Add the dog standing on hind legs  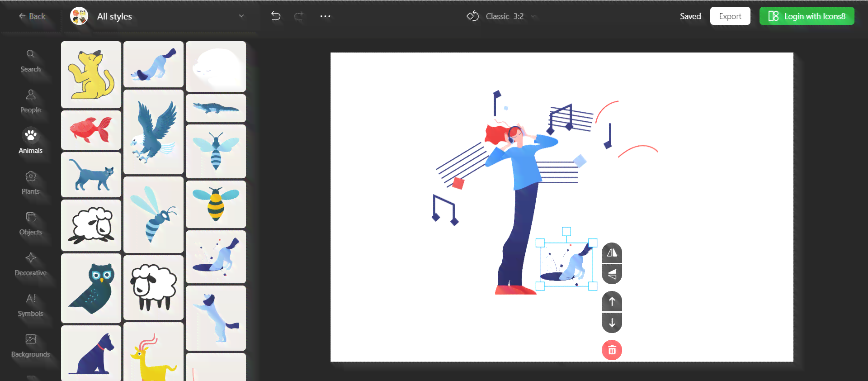[216, 318]
